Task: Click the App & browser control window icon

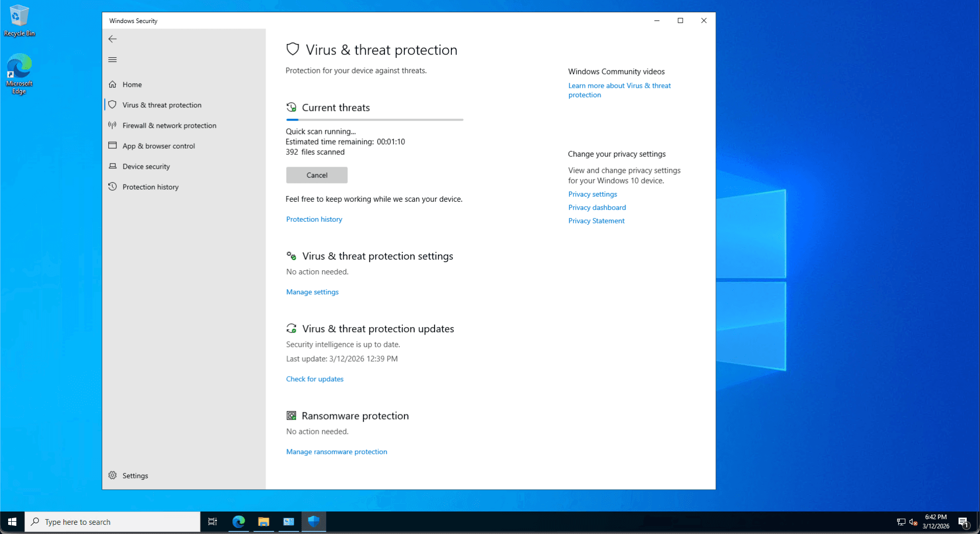Action: tap(112, 146)
